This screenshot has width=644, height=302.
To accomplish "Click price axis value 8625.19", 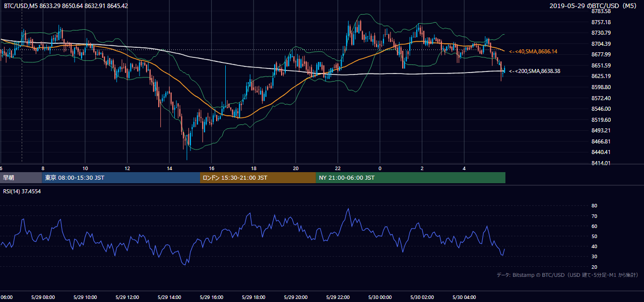I will [x=601, y=76].
